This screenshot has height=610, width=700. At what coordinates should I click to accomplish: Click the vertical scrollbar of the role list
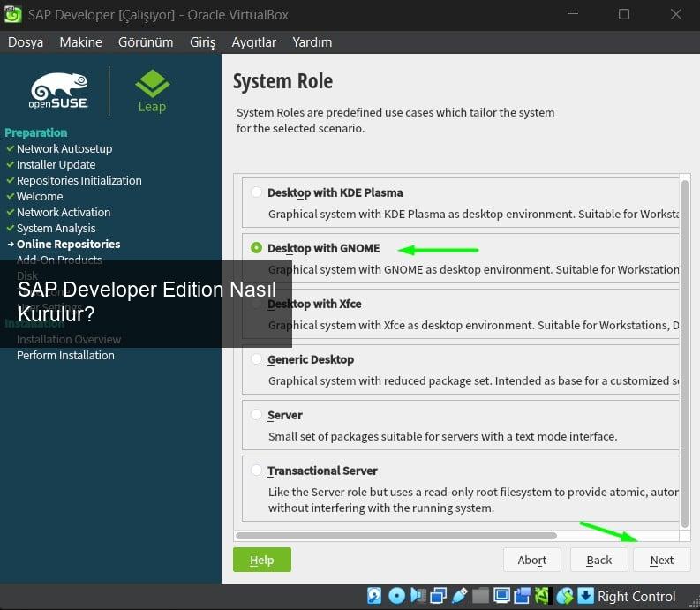[x=685, y=353]
